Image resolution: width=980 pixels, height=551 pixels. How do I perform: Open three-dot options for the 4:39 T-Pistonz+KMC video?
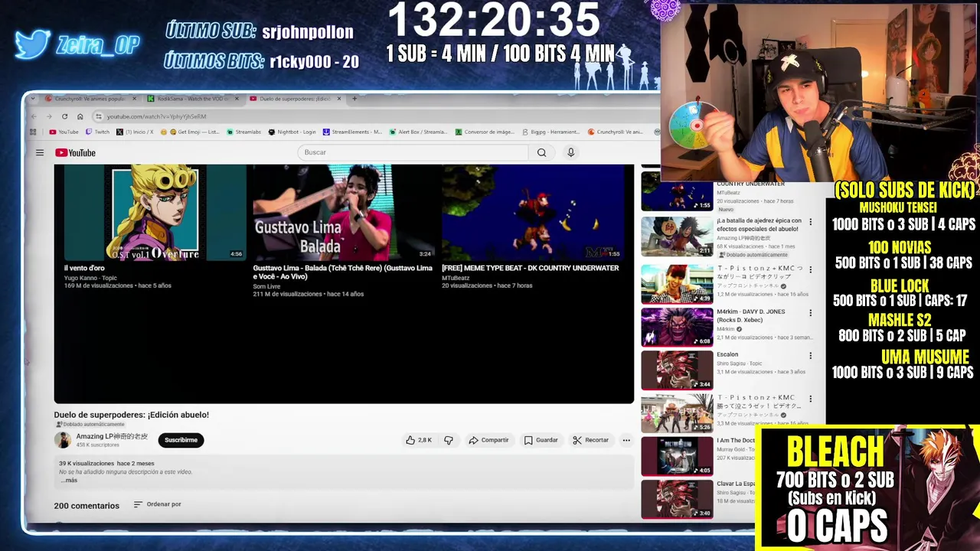tap(811, 270)
